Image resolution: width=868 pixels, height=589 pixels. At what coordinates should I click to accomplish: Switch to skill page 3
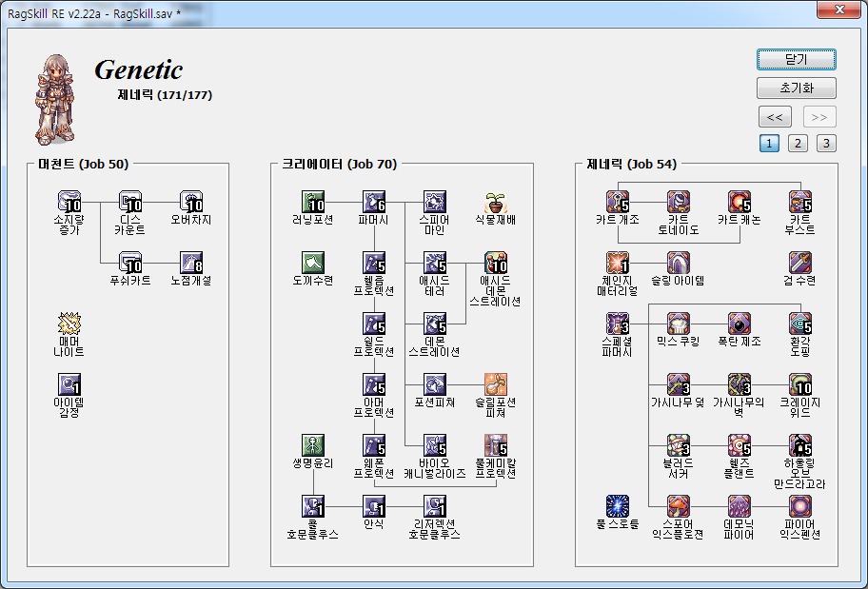826,144
